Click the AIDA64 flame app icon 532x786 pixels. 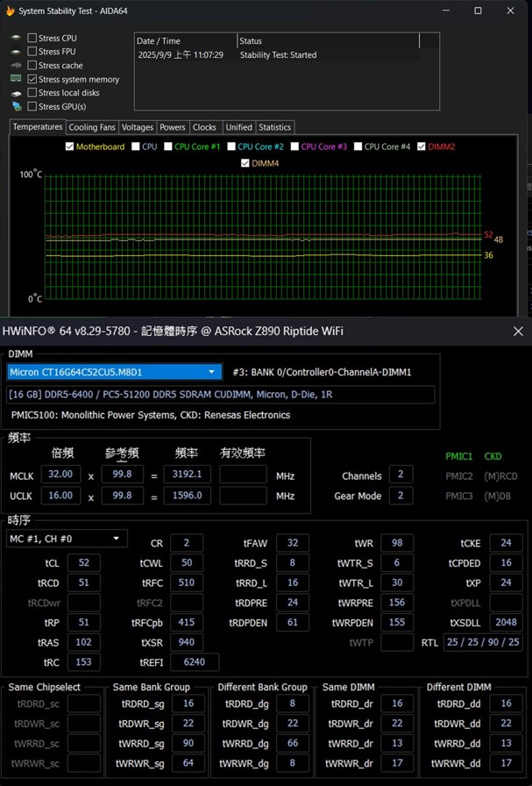tap(10, 11)
